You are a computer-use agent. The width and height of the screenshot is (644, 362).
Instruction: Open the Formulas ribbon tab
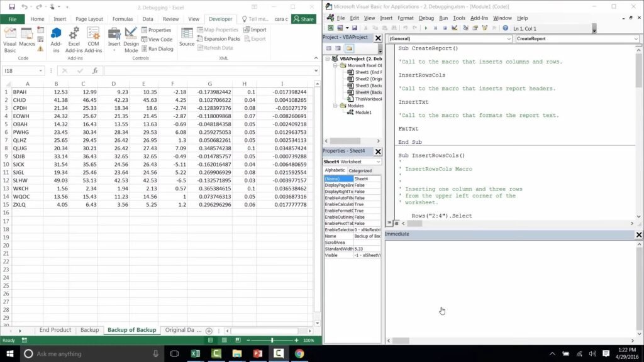click(x=123, y=18)
